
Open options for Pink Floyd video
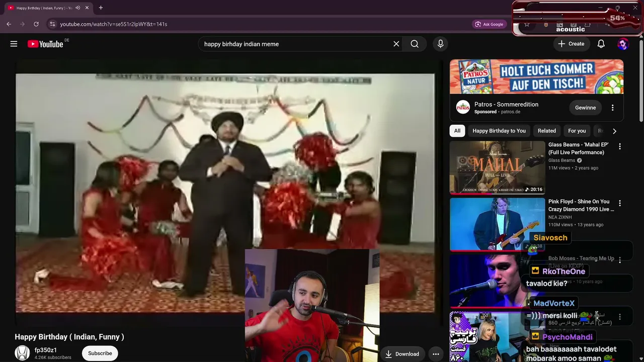click(620, 204)
